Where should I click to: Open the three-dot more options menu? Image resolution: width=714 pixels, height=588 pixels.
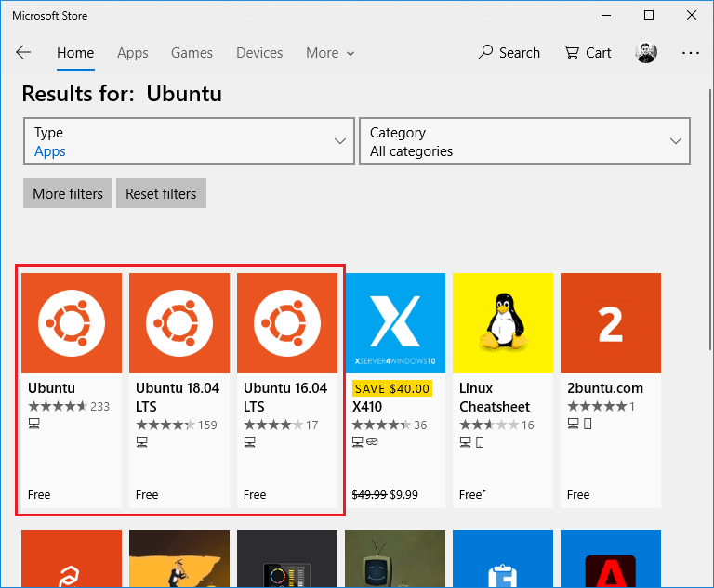click(691, 53)
